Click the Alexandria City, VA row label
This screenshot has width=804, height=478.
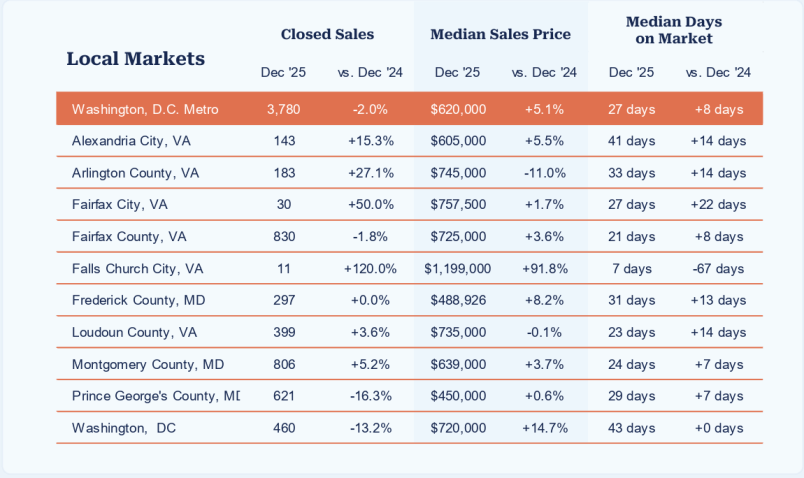tap(131, 141)
